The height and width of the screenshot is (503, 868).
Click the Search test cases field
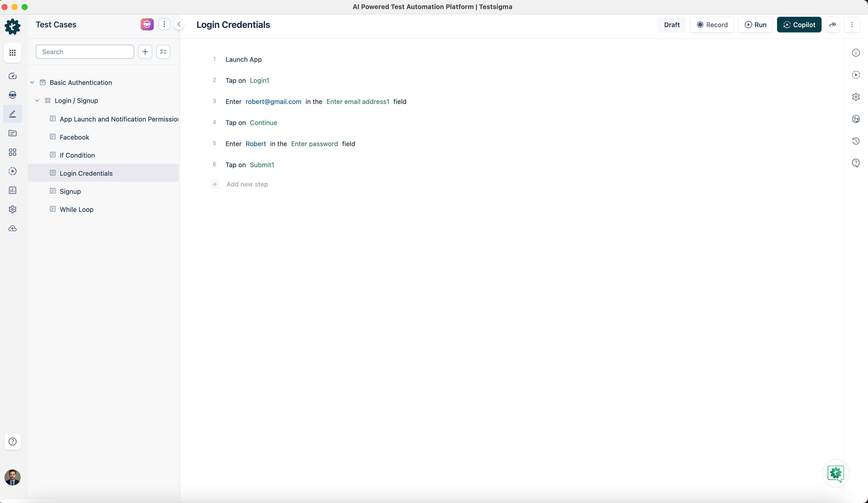[x=85, y=52]
